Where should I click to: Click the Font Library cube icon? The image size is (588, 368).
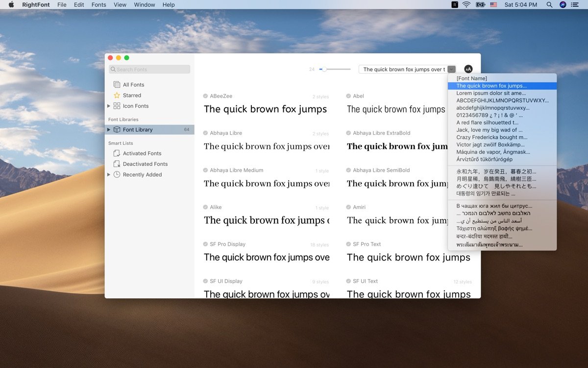coord(117,130)
